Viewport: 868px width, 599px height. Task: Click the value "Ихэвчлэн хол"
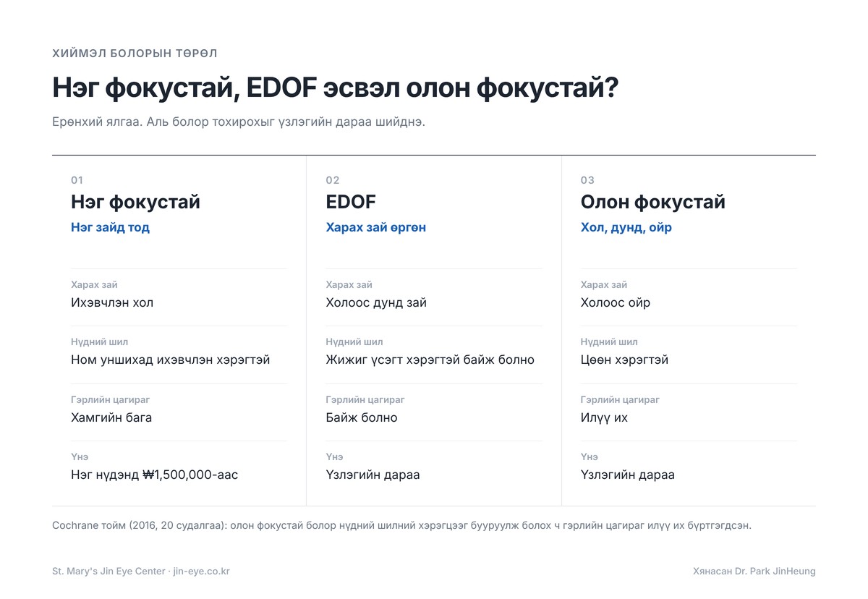[x=112, y=302]
